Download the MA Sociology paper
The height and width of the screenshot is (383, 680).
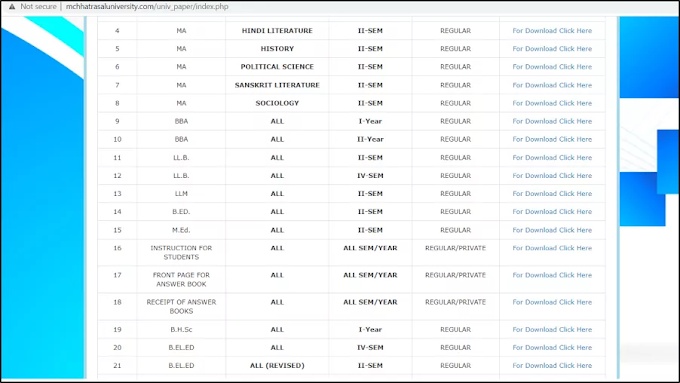(x=552, y=103)
